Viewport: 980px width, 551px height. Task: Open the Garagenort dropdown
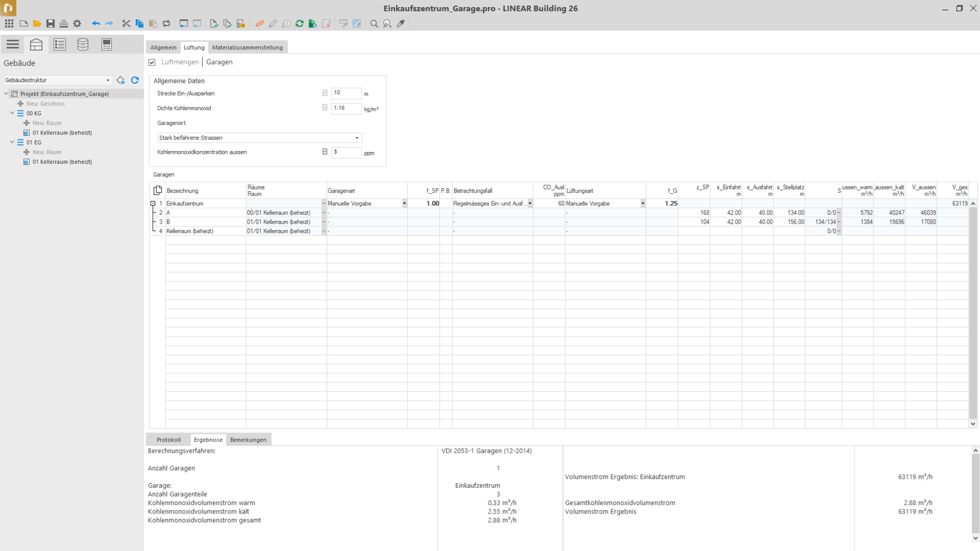(259, 138)
